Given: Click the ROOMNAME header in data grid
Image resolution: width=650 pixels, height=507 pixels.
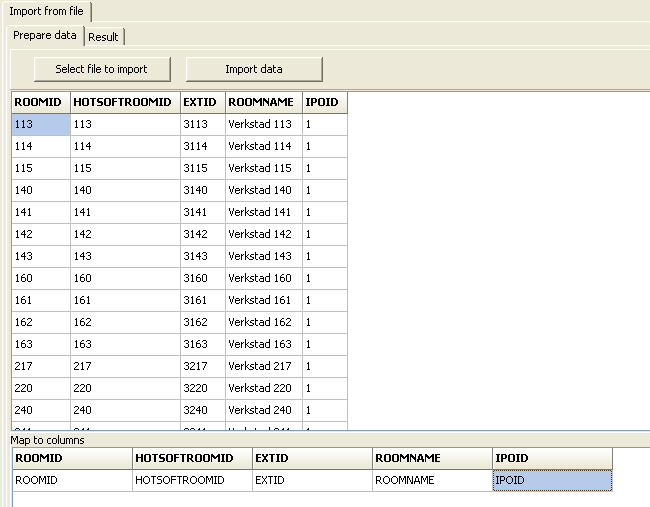Looking at the screenshot, I should click(x=262, y=102).
